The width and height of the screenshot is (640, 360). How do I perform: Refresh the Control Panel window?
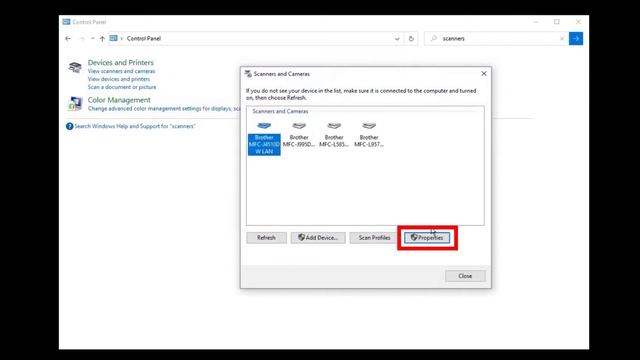click(411, 39)
